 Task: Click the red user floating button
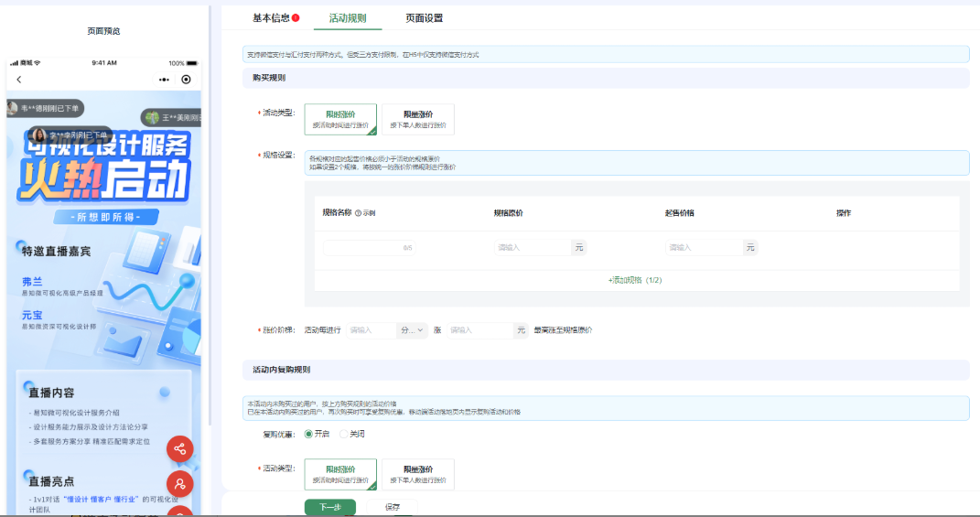coord(179,483)
